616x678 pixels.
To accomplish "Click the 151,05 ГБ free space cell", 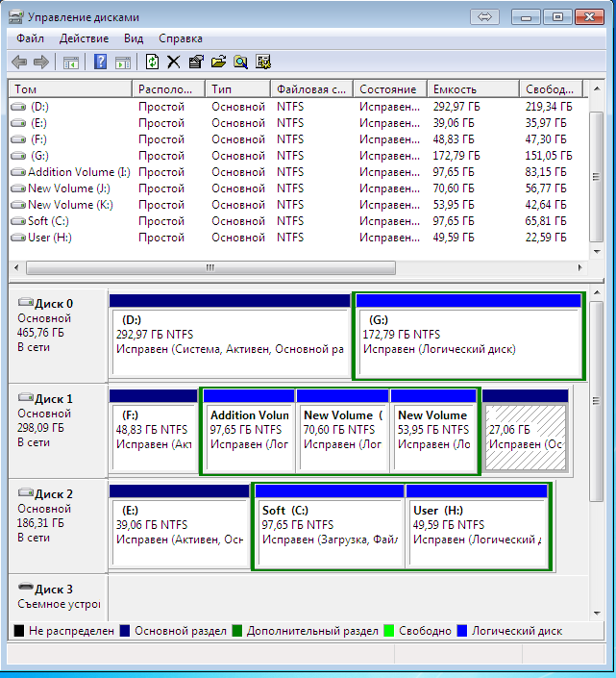I will [x=549, y=155].
